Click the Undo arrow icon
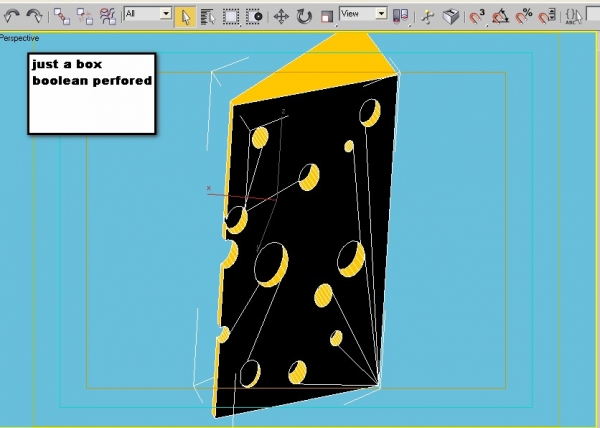This screenshot has height=428, width=600. pyautogui.click(x=12, y=16)
